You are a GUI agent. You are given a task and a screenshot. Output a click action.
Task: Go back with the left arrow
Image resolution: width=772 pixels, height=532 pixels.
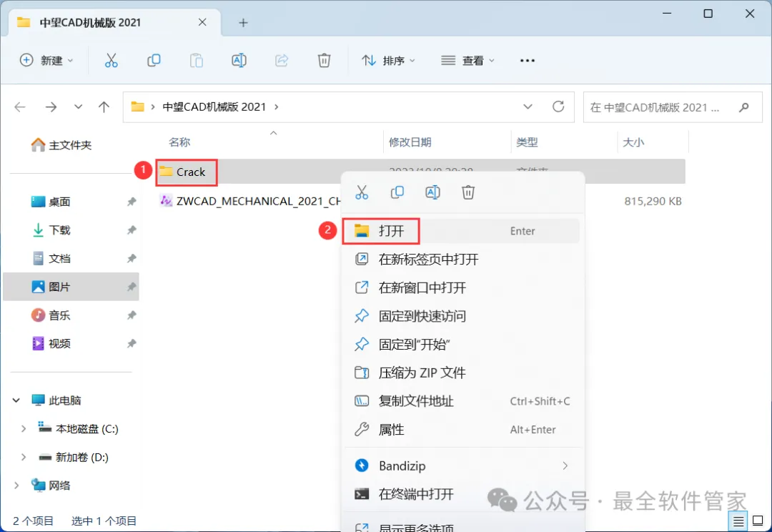click(x=20, y=107)
